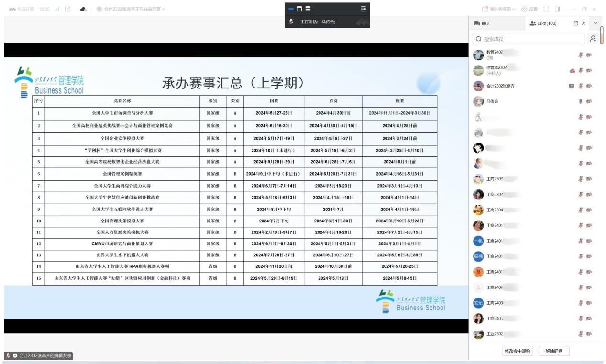
Task: Click the invite member icon beside search
Action: click(x=593, y=39)
